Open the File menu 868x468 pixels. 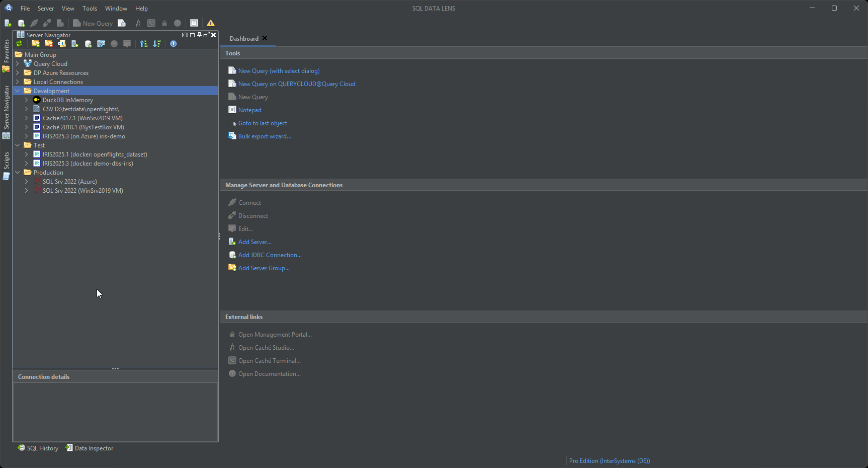pos(25,9)
